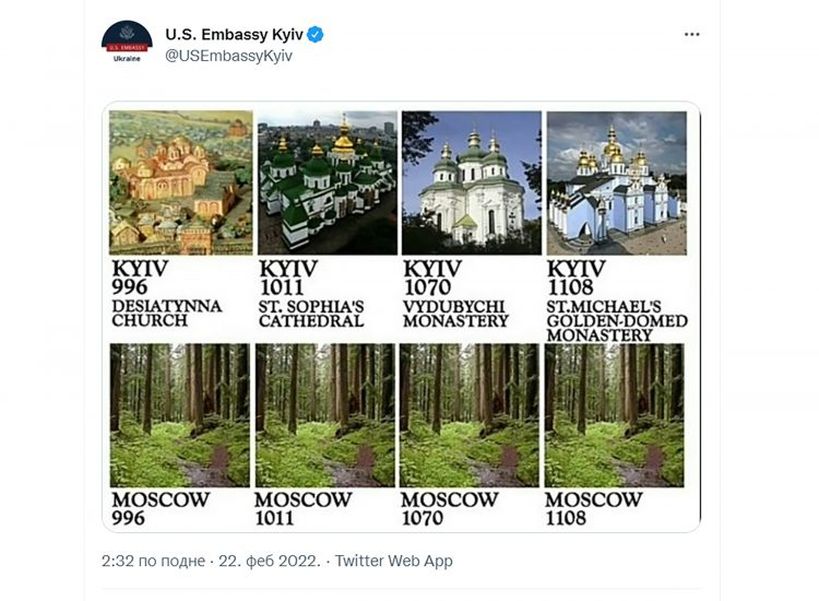Click the Moscow 996 forest picture
The image size is (819, 601).
point(180,415)
